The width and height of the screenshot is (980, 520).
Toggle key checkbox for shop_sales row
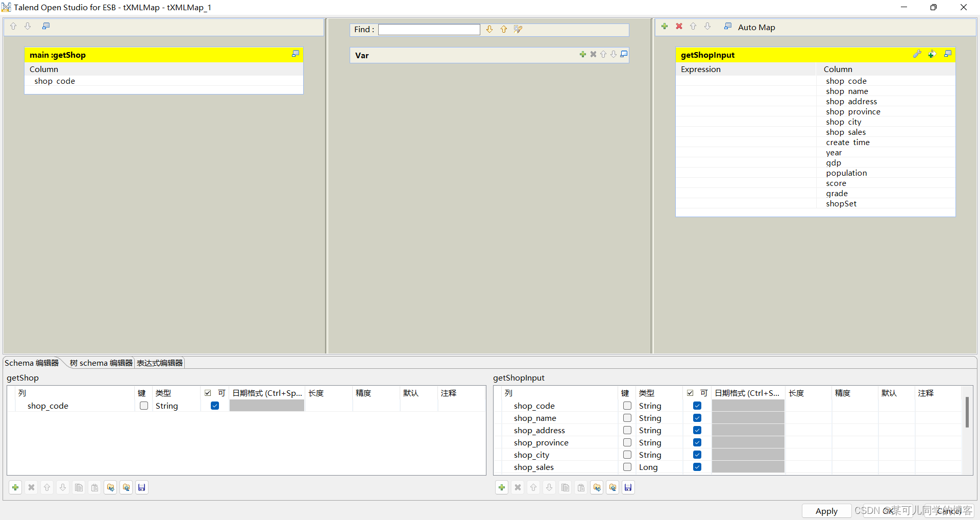point(627,467)
